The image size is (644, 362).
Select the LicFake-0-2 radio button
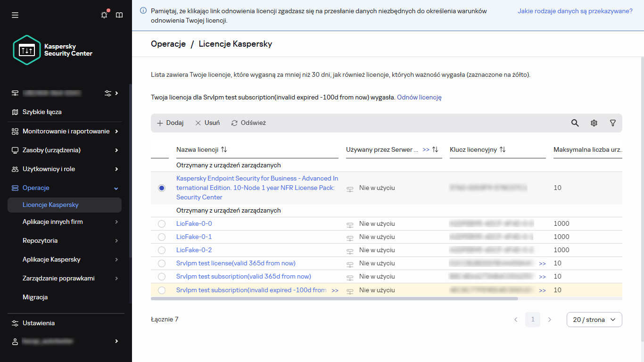tap(162, 250)
